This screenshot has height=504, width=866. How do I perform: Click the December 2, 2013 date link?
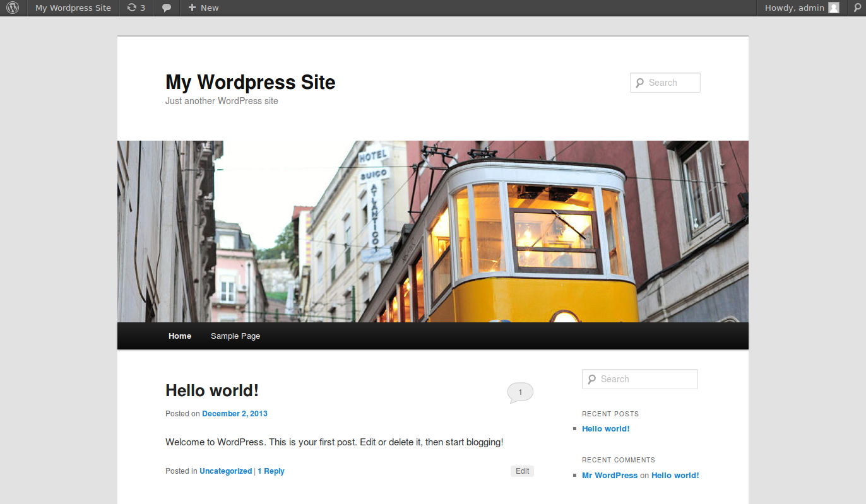[235, 414]
